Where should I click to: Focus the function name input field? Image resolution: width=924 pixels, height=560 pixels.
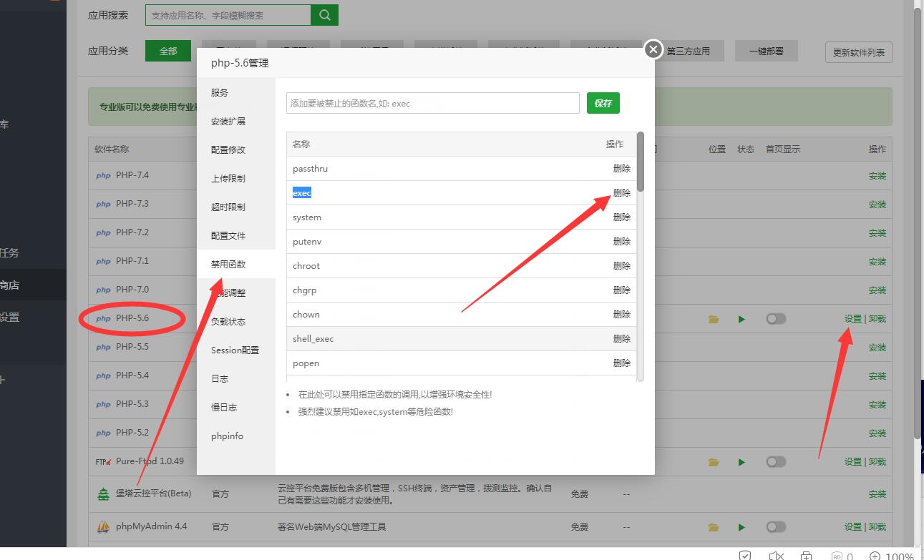click(x=432, y=103)
